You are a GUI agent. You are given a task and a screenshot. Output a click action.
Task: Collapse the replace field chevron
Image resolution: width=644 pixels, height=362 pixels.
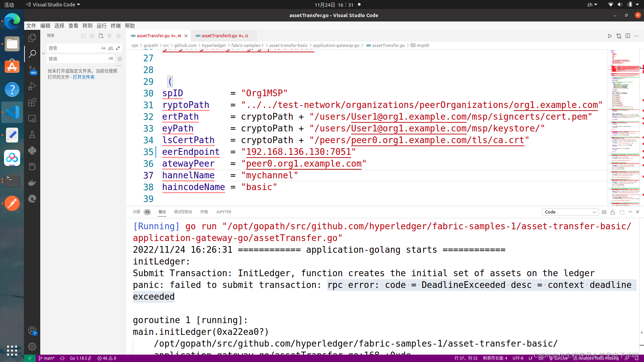tap(44, 53)
